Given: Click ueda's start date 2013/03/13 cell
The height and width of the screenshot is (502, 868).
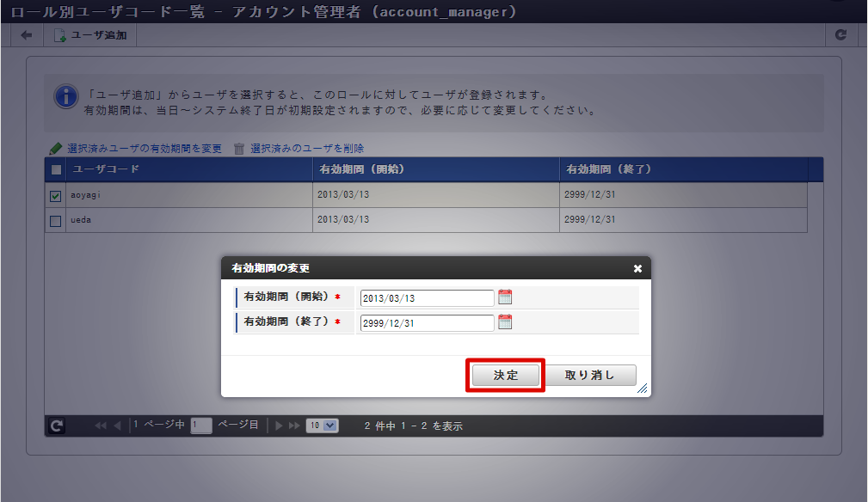Looking at the screenshot, I should pyautogui.click(x=436, y=220).
